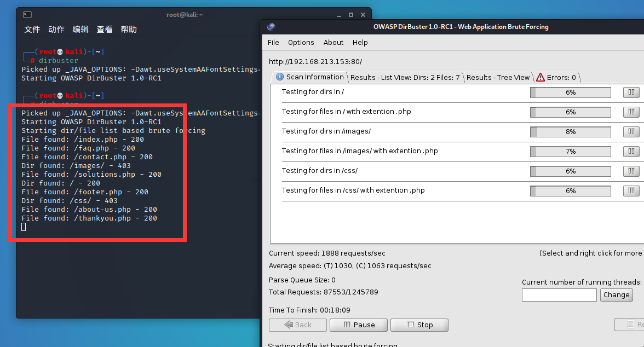Click 'Dir found: /css/ - 403' terminal line
644x347 pixels.
point(70,200)
